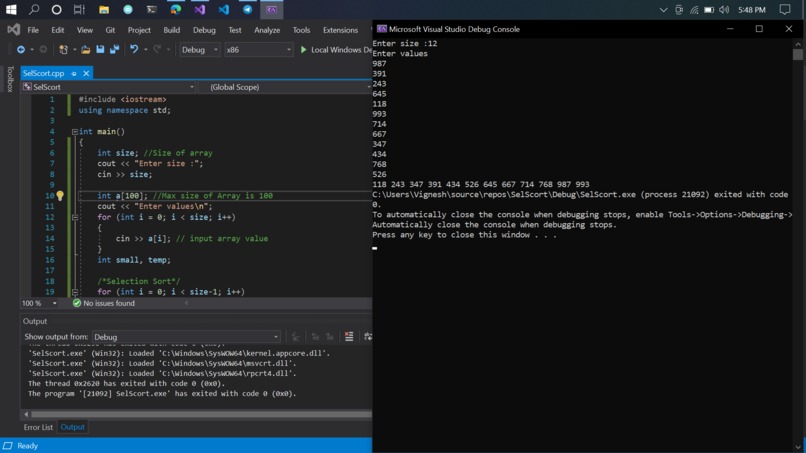Toggle word wrap icon in Output panel
This screenshot has height=453, width=806.
pyautogui.click(x=367, y=336)
